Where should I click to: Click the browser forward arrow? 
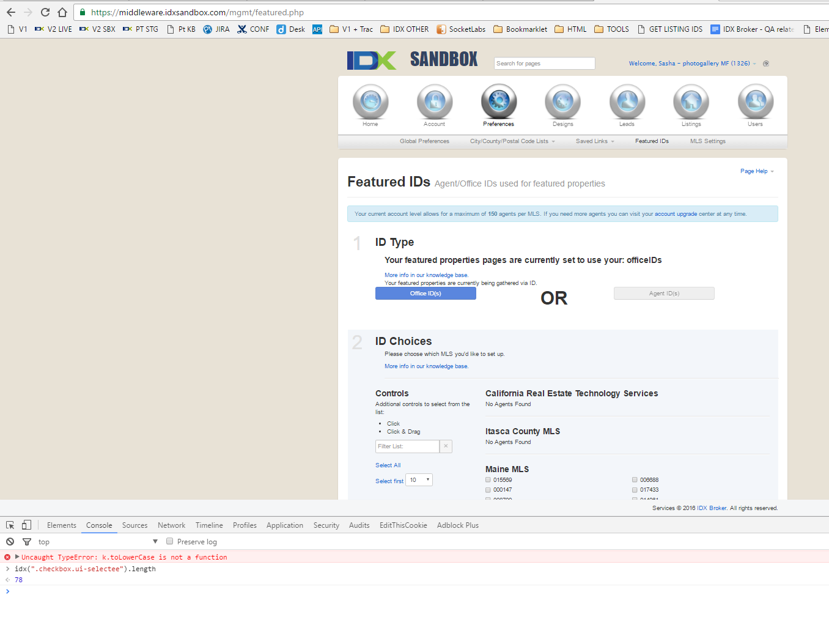(28, 12)
